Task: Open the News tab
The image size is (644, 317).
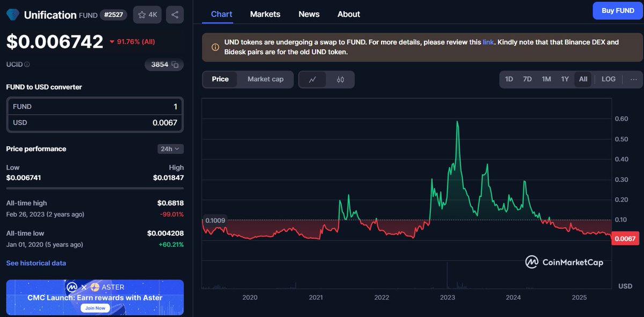Action: [x=309, y=14]
